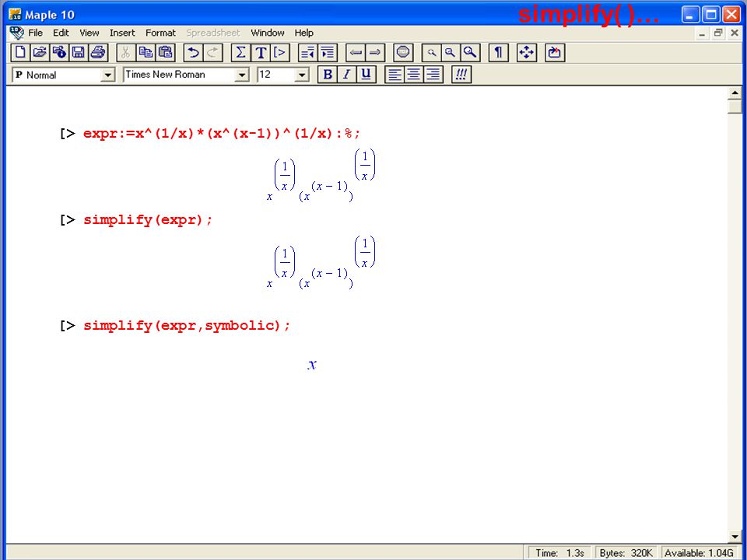Stop computation with the STOP icon
747x560 pixels.
[404, 52]
